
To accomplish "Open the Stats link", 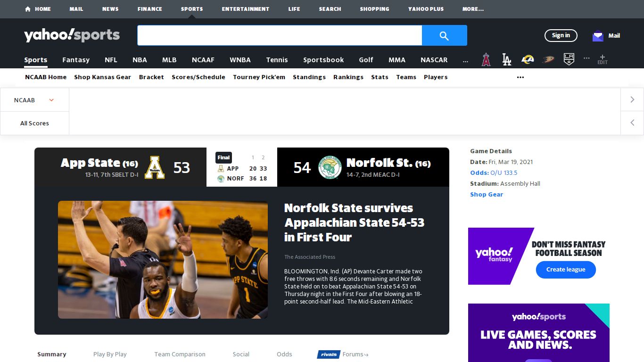I will [x=380, y=77].
